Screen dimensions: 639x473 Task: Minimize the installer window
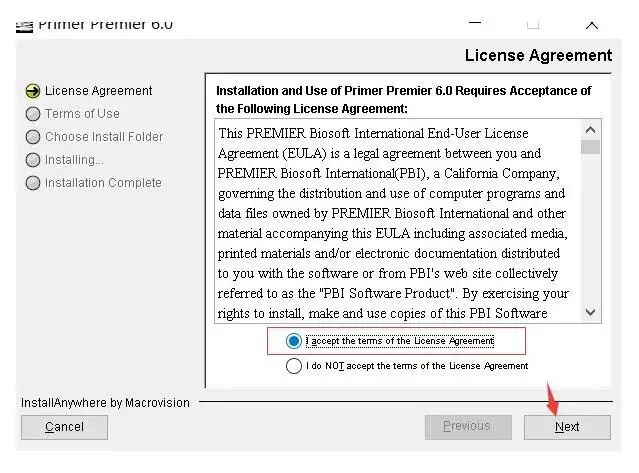(x=475, y=24)
